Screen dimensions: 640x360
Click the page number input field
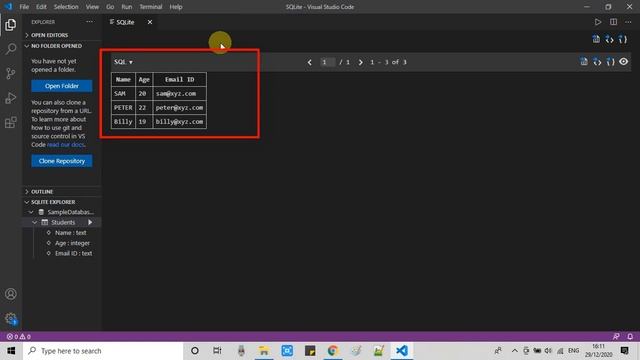coord(327,62)
